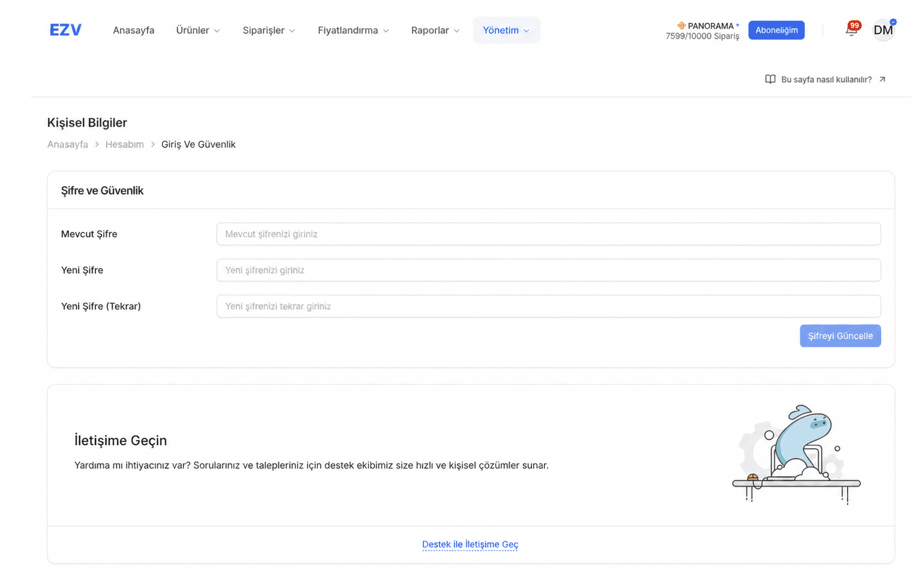
Task: Expand the Fiyatlandırma dropdown menu
Action: click(x=353, y=30)
